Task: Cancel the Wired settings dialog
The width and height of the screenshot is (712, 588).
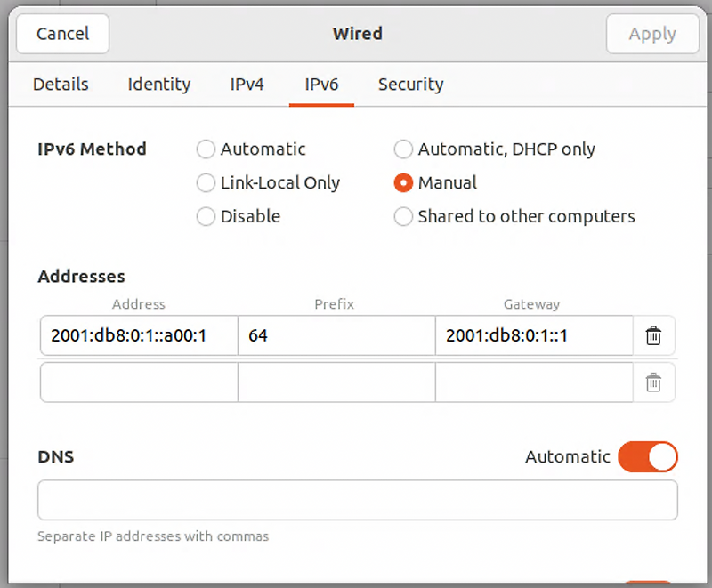Action: (62, 34)
